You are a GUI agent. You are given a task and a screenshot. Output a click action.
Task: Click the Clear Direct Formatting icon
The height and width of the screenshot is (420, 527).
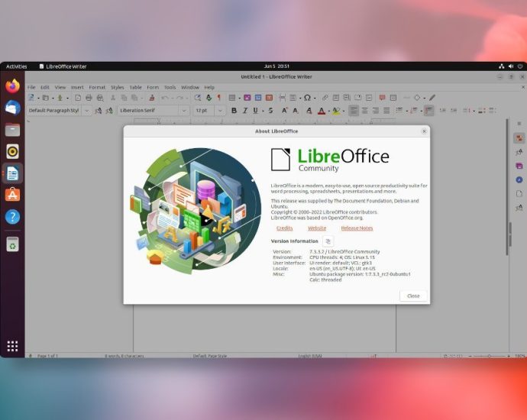pyautogui.click(x=309, y=111)
